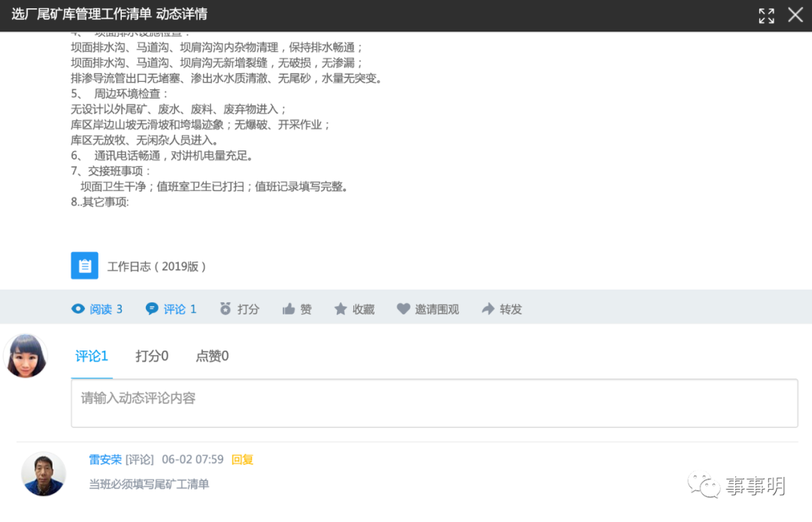Select the comment text 当班必须填写尾矿工清单
The height and width of the screenshot is (522, 812).
pyautogui.click(x=149, y=484)
